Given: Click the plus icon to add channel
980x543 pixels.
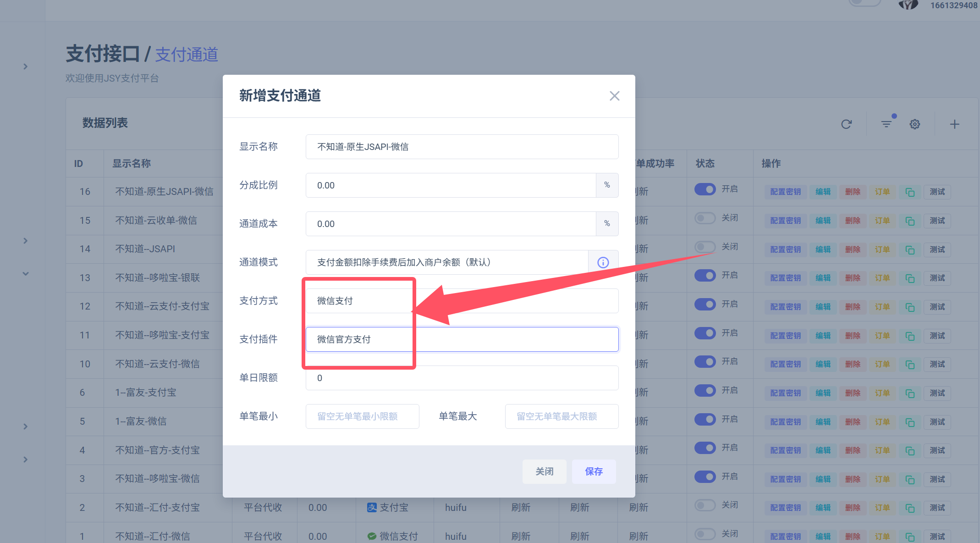Looking at the screenshot, I should tap(955, 124).
